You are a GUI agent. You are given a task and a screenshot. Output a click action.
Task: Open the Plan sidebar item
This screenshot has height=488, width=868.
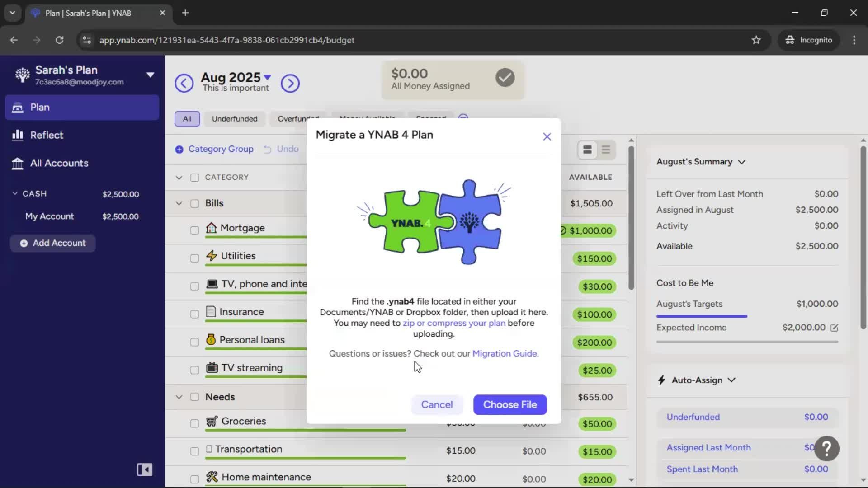tap(82, 107)
